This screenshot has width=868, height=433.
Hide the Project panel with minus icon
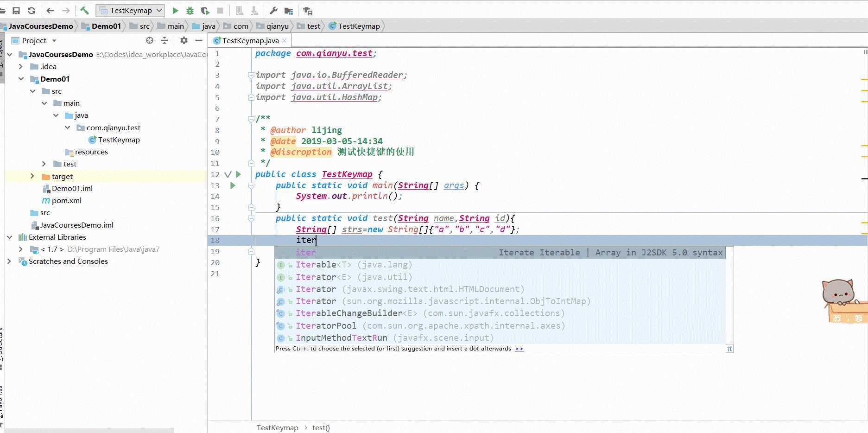click(199, 40)
